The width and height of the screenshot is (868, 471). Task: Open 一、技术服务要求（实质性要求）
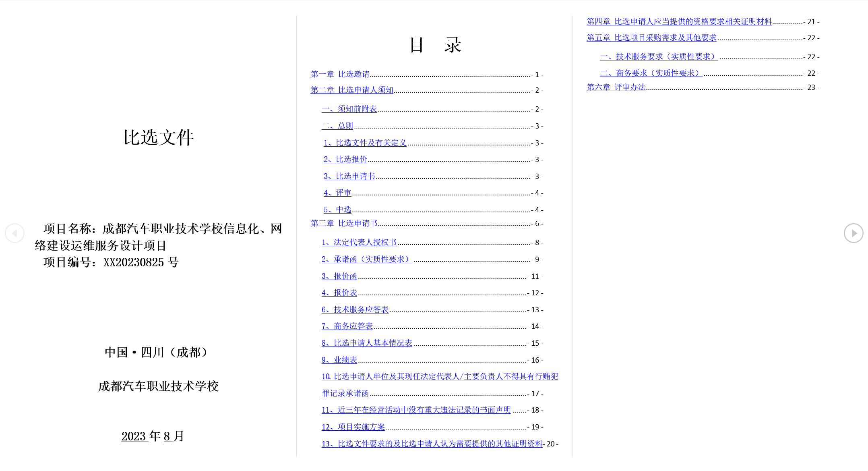659,56
